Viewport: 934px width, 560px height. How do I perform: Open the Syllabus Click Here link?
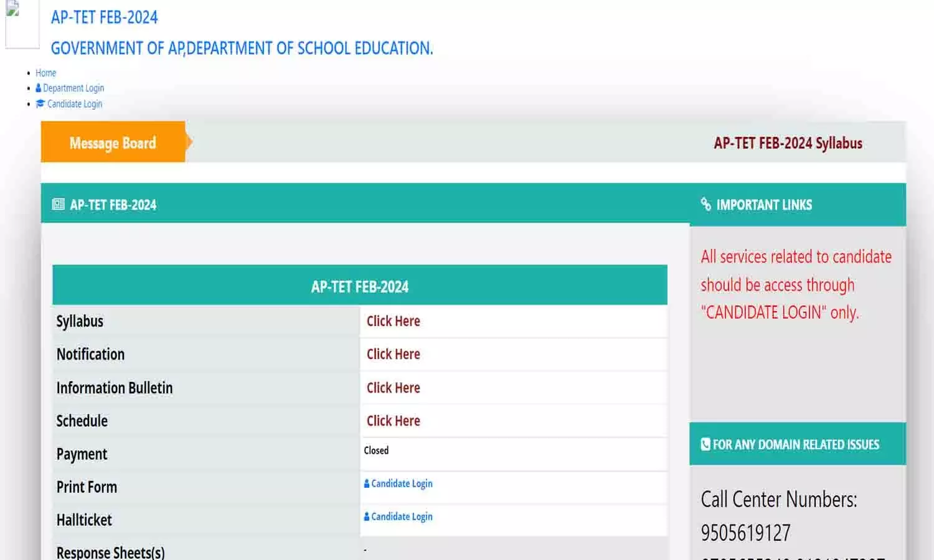393,321
